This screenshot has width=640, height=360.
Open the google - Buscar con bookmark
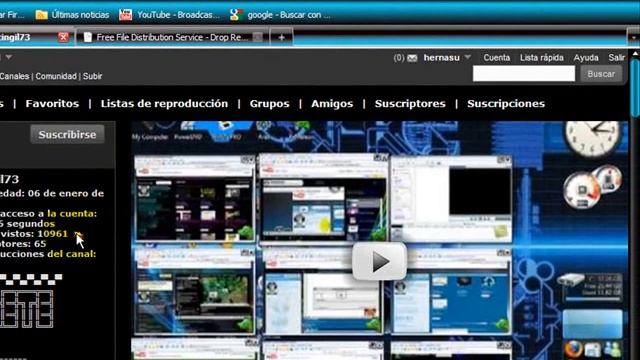pyautogui.click(x=280, y=15)
